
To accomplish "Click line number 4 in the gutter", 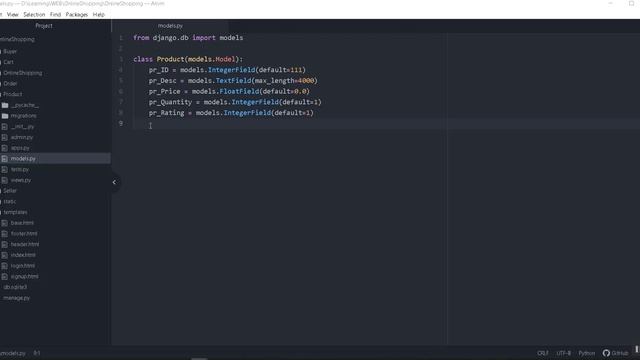I will pos(121,70).
